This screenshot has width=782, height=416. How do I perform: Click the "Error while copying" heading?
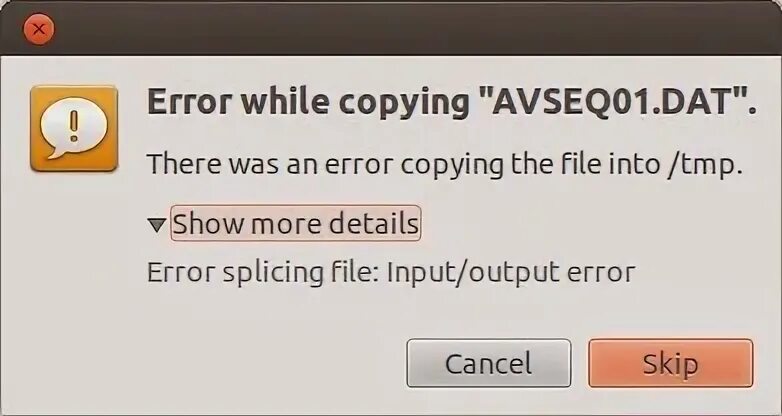(x=308, y=102)
